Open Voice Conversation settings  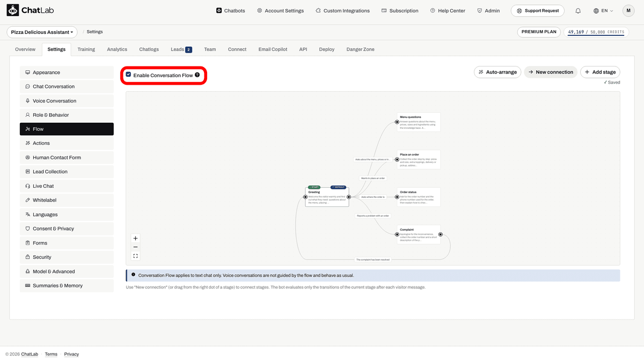click(x=67, y=101)
